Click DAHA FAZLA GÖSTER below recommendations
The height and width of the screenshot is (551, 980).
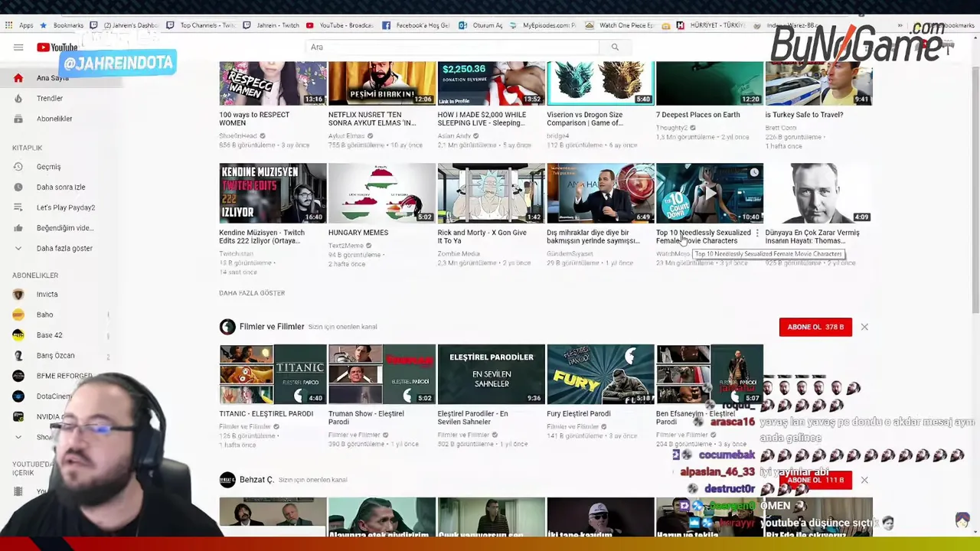pyautogui.click(x=252, y=293)
